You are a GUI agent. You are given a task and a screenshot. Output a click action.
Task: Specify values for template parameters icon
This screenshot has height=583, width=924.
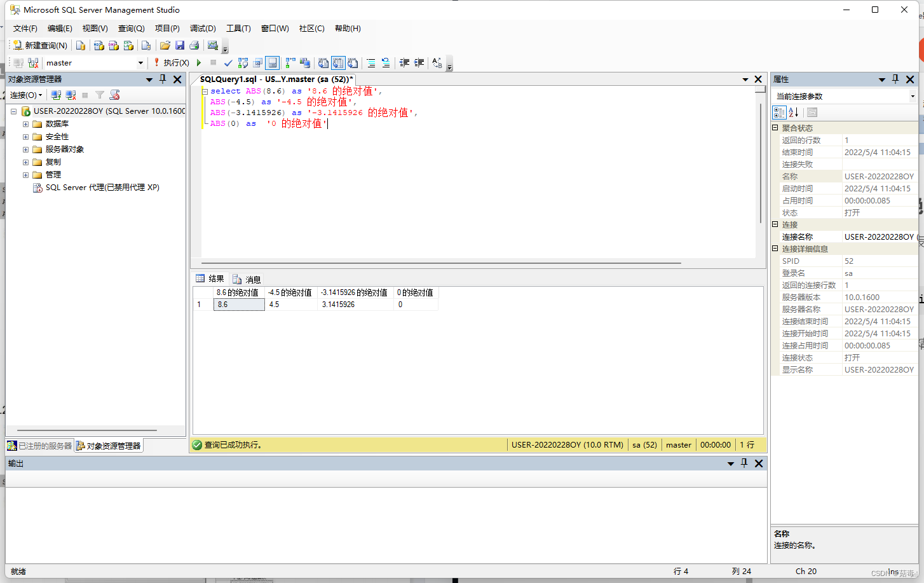click(437, 63)
